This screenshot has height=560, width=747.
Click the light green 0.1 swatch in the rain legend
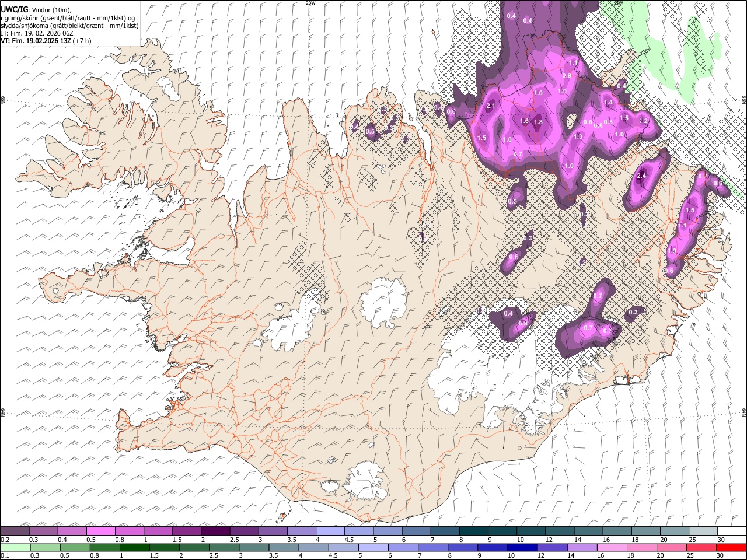click(15, 547)
